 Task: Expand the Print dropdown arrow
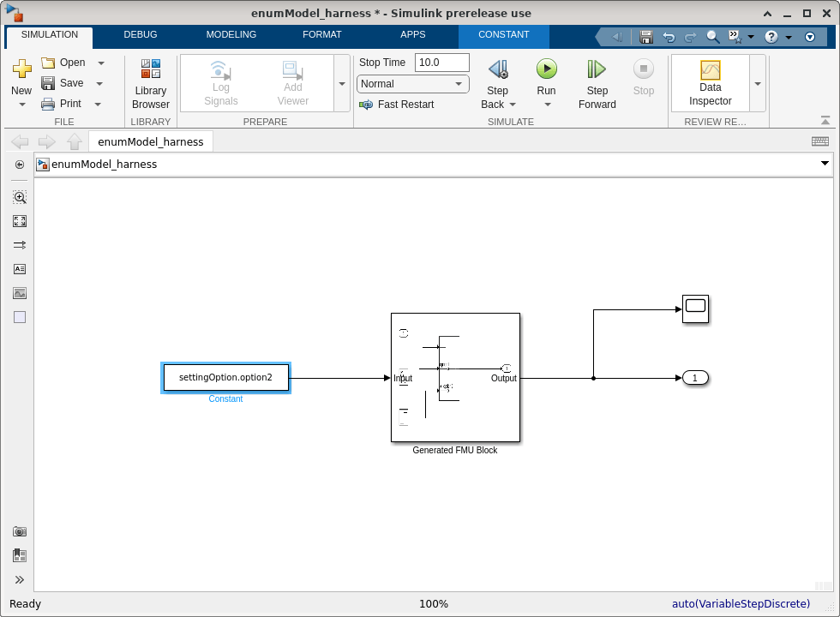(x=98, y=104)
